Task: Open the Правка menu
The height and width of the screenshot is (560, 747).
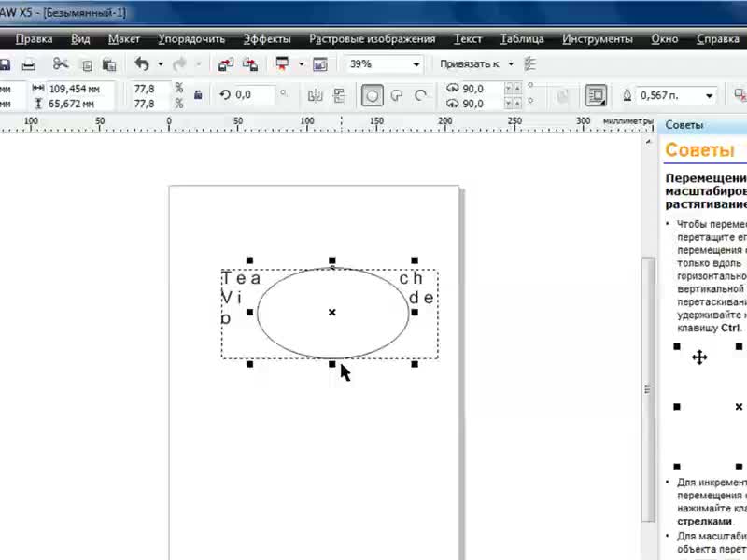Action: [x=34, y=39]
